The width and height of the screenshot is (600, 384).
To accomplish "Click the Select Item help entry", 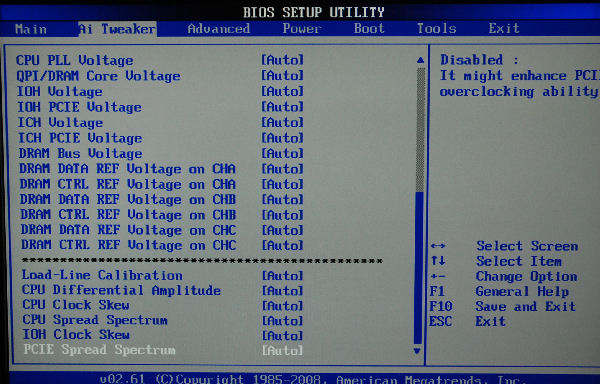I will click(x=518, y=261).
